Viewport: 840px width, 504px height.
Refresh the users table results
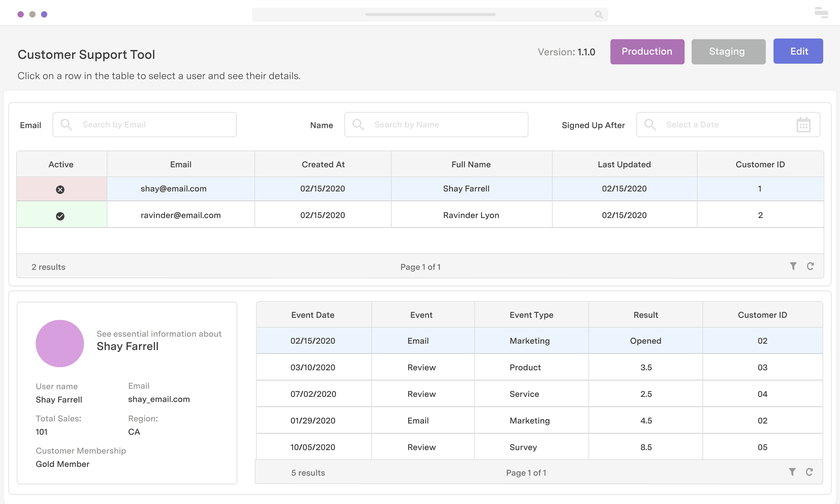coord(811,266)
